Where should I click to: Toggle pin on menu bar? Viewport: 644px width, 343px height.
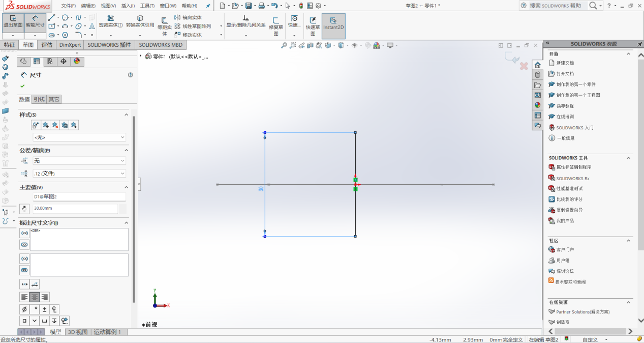tap(208, 6)
